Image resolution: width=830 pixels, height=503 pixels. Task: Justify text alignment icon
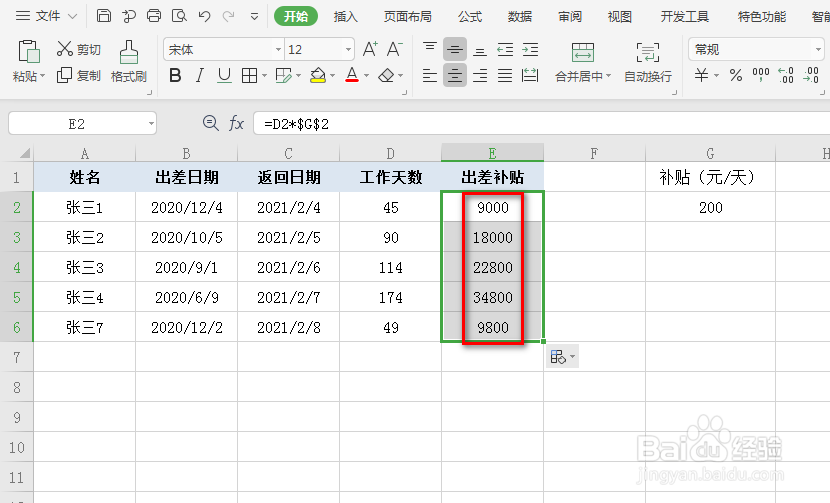(x=505, y=75)
